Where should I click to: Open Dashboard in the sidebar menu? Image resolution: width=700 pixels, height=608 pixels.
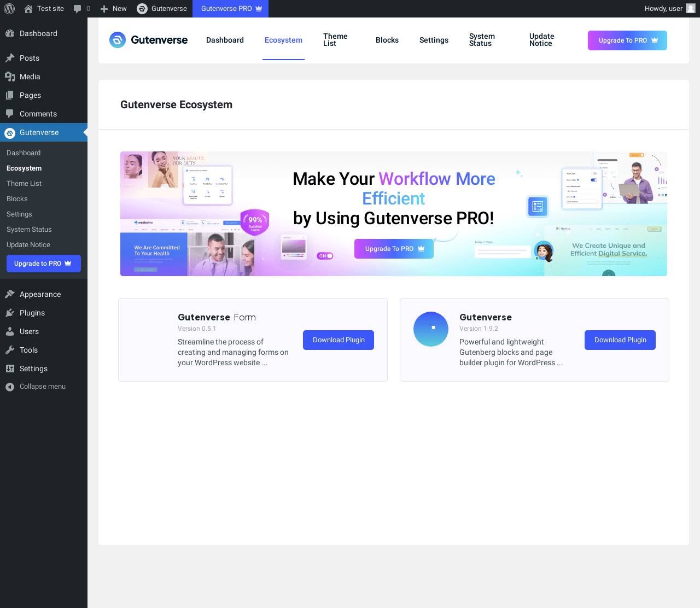[x=44, y=33]
